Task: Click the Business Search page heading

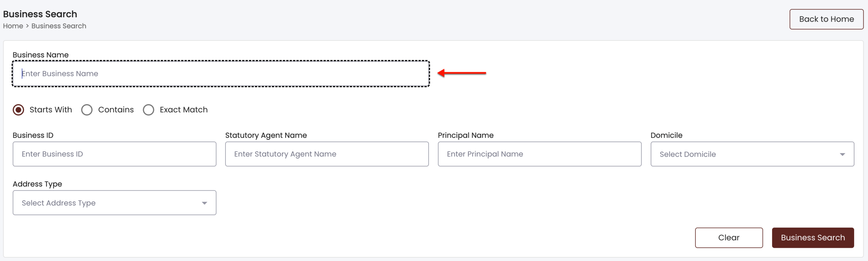Action: click(40, 14)
